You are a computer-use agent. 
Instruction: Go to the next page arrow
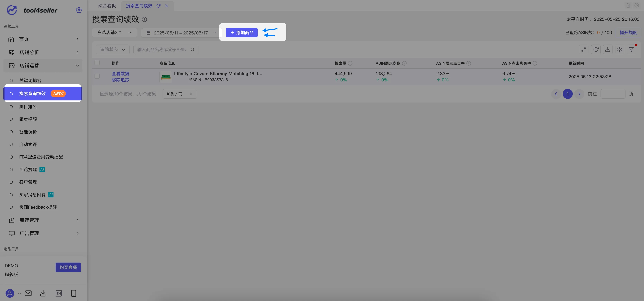579,94
